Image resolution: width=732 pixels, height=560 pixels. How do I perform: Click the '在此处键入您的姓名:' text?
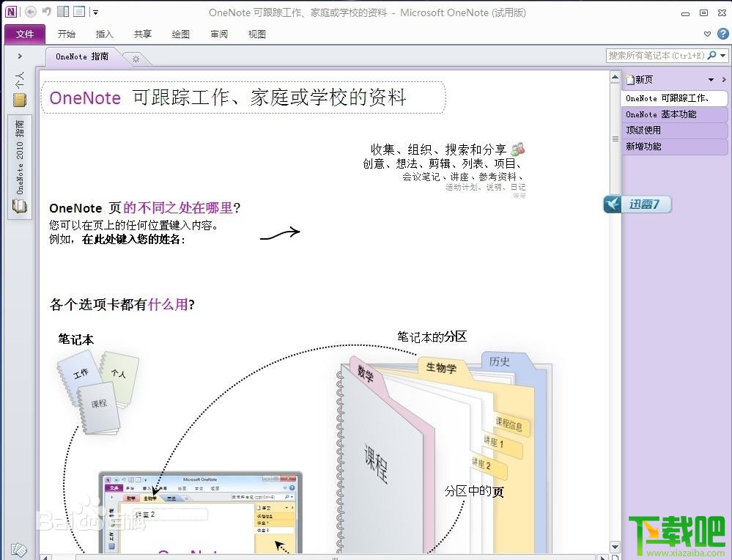(x=133, y=240)
